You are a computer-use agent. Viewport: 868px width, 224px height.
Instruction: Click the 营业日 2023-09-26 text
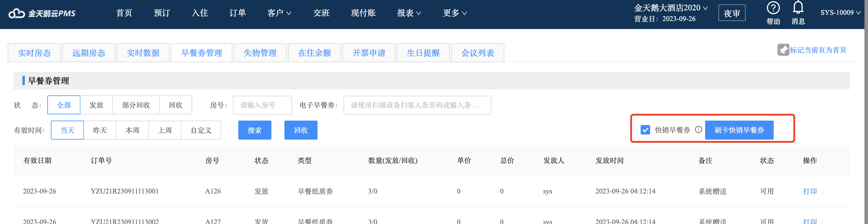(665, 19)
